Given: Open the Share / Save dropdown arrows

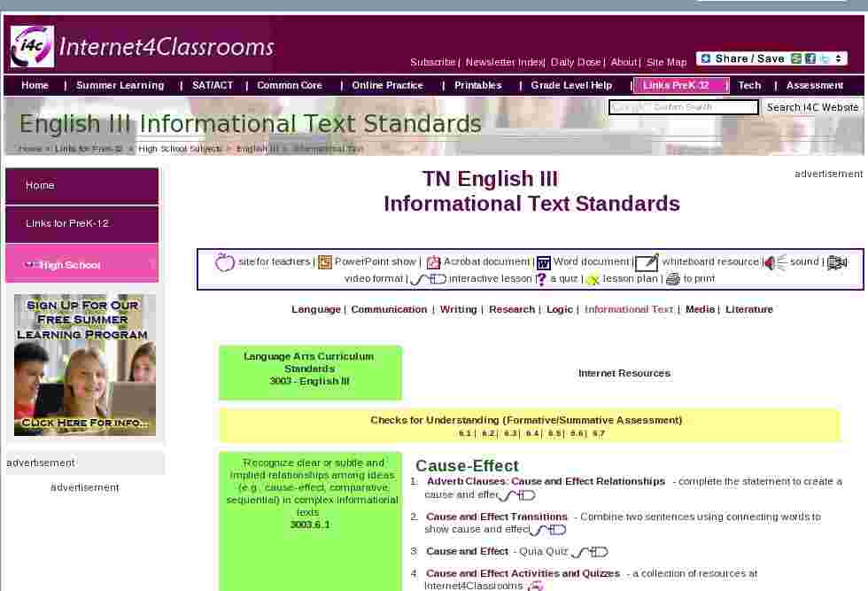Looking at the screenshot, I should [839, 58].
